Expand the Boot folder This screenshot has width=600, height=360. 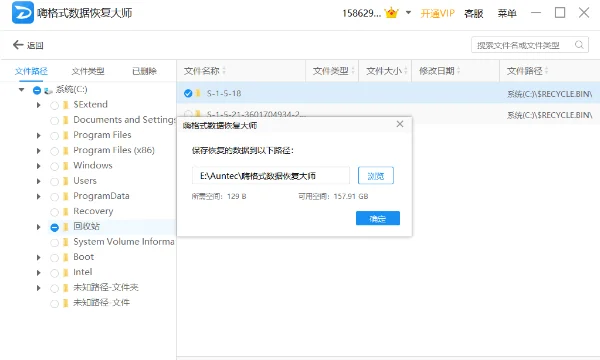point(38,257)
